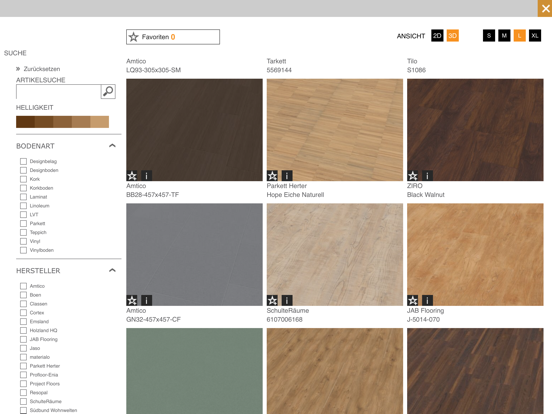This screenshot has width=552, height=414.
Task: Check the Designboden floor type
Action: tap(23, 170)
